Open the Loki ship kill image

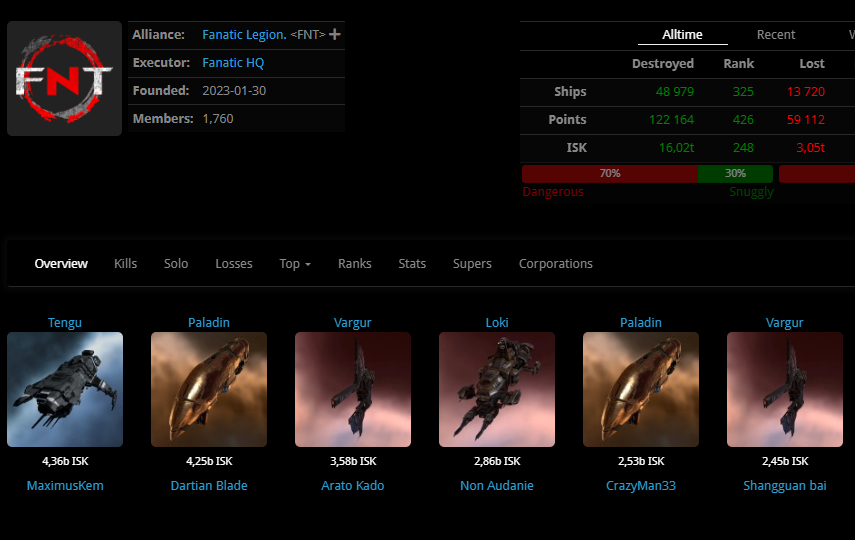(x=497, y=389)
